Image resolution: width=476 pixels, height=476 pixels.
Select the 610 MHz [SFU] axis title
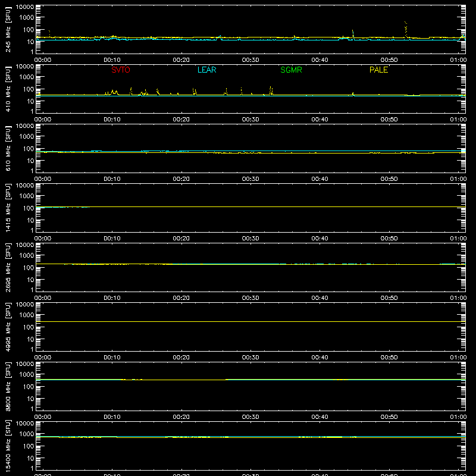click(x=8, y=148)
